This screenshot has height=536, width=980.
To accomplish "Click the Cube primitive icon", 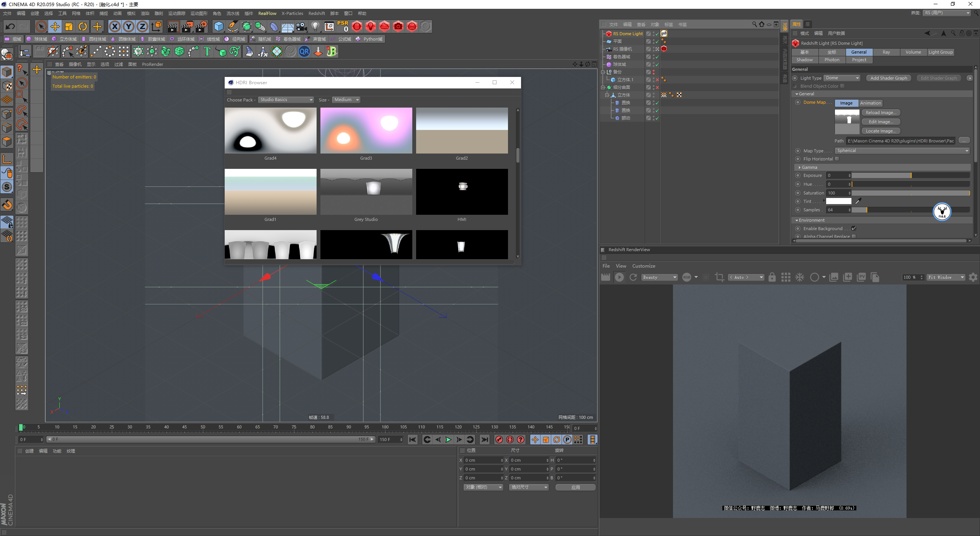I will tap(219, 26).
